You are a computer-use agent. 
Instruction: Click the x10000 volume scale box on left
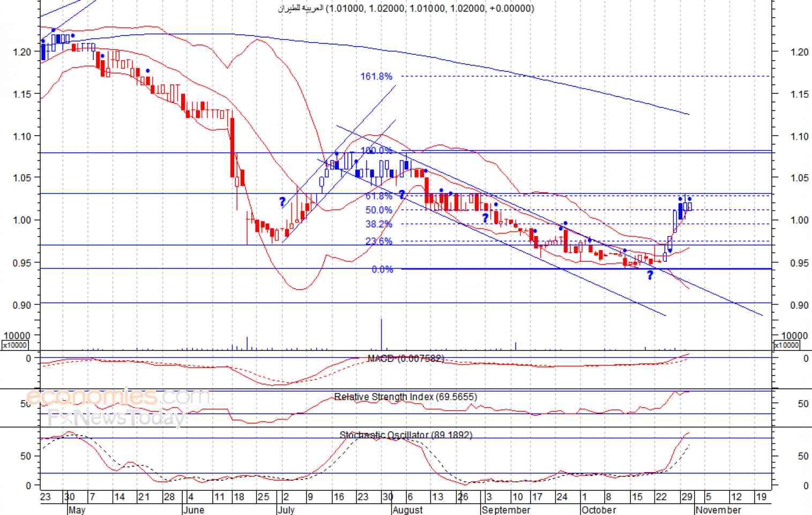pyautogui.click(x=15, y=345)
